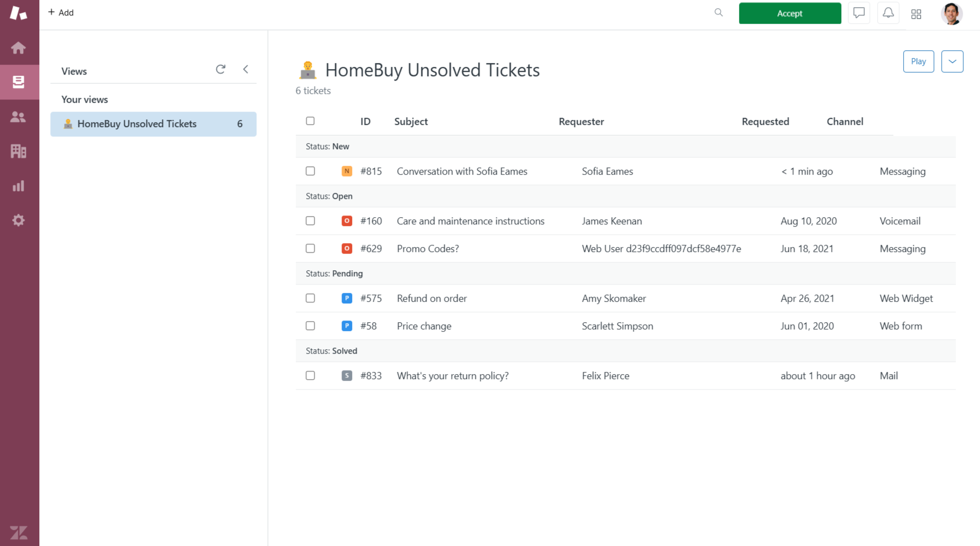This screenshot has height=546, width=980.
Task: Sort by the ID column header
Action: (x=365, y=122)
